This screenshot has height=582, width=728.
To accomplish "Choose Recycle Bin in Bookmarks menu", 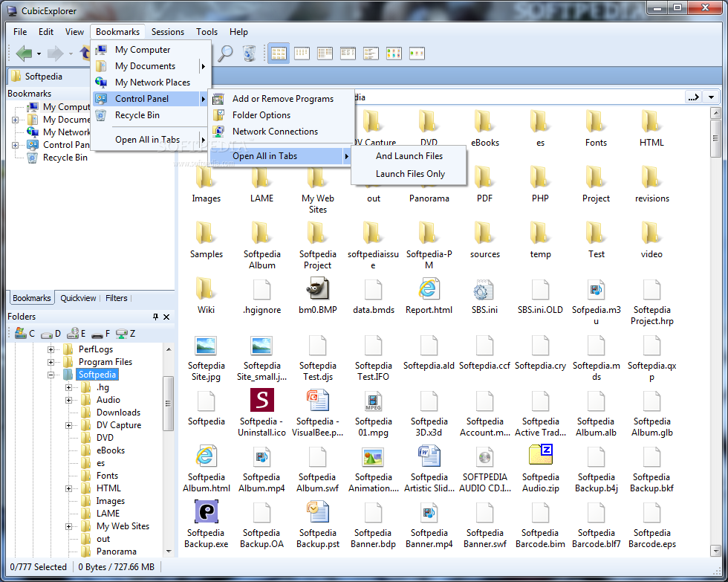I will [x=150, y=114].
